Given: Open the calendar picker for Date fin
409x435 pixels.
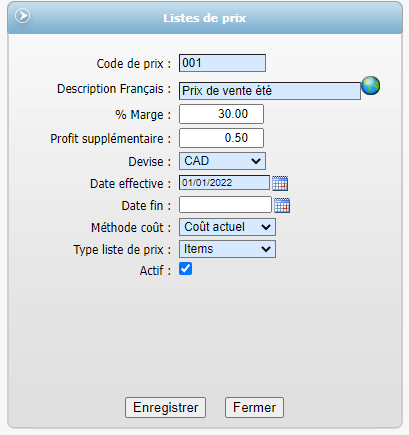Looking at the screenshot, I should tap(282, 205).
